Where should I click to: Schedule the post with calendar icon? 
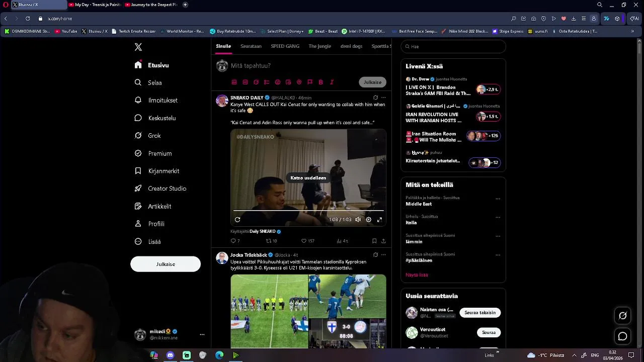288,82
